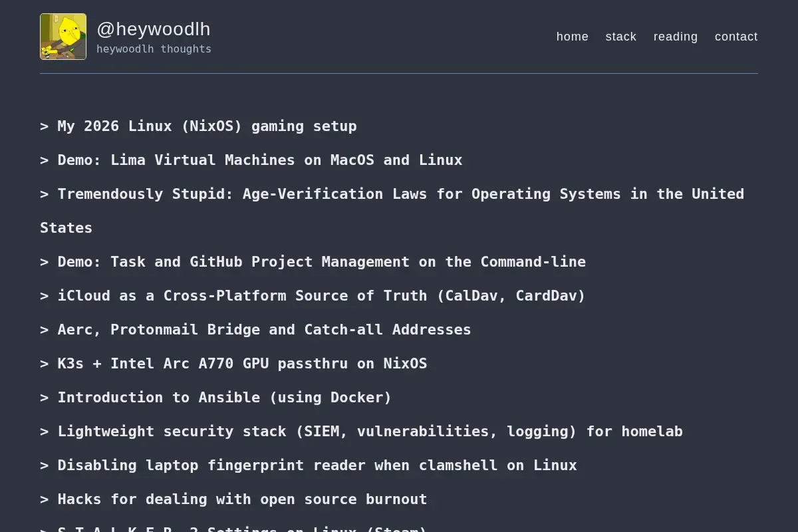This screenshot has width=798, height=532.
Task: Open the @heywoodlh site title
Action: pos(154,29)
